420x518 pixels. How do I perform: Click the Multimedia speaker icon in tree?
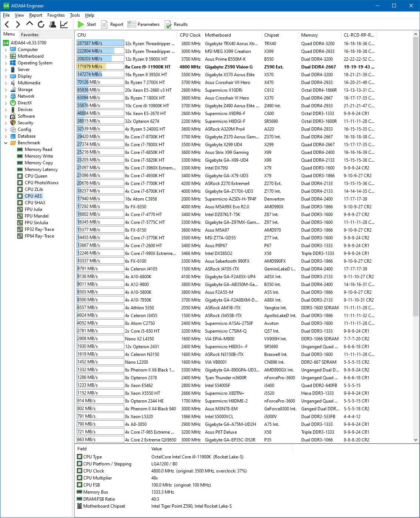point(13,83)
